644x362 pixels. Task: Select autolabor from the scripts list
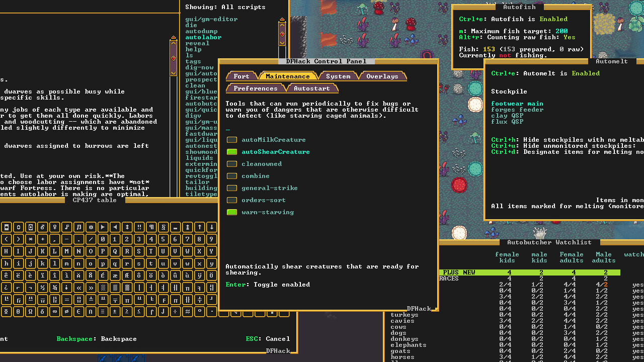(203, 37)
